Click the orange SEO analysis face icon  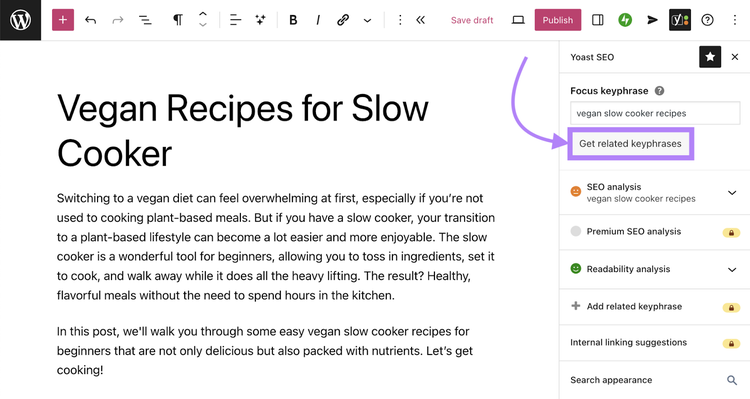coord(576,191)
